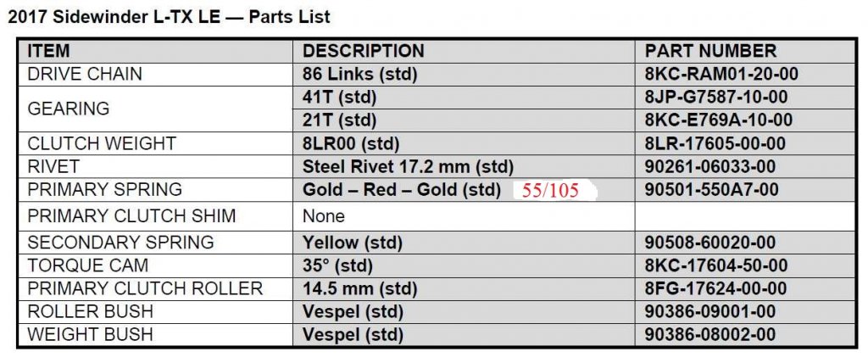The width and height of the screenshot is (868, 363).
Task: Select part number 8KC-RAM01-20-00
Action: [x=721, y=74]
